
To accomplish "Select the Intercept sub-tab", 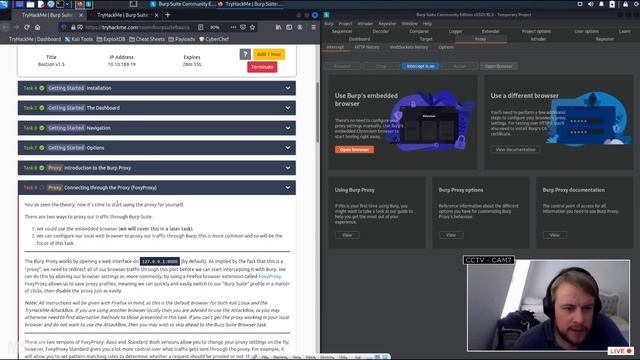I will [x=335, y=47].
